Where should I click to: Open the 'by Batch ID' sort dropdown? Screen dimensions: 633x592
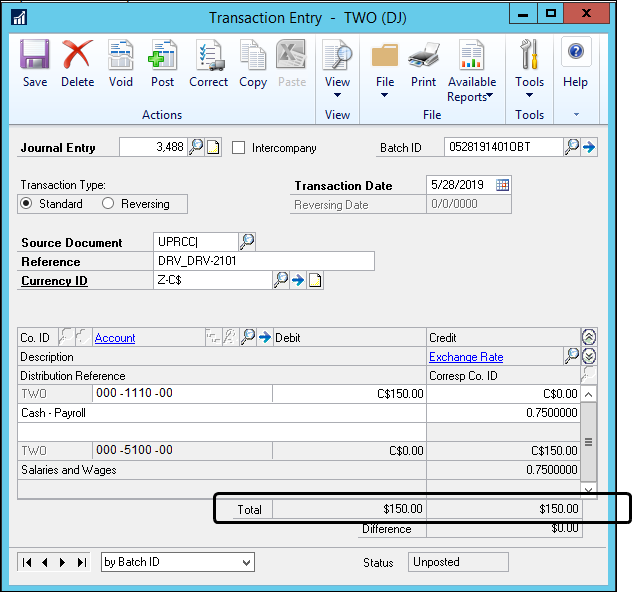coord(178,562)
